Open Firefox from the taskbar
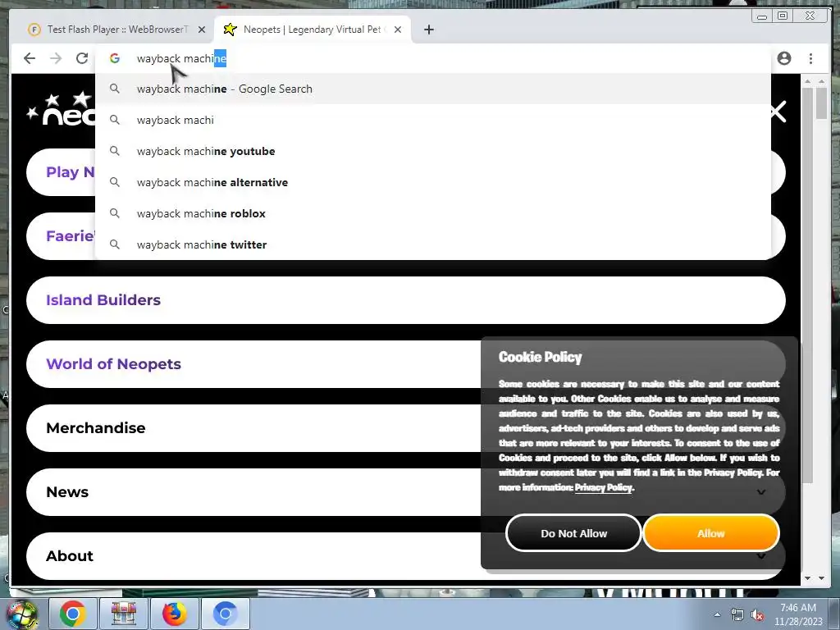This screenshot has height=630, width=840. coord(174,614)
